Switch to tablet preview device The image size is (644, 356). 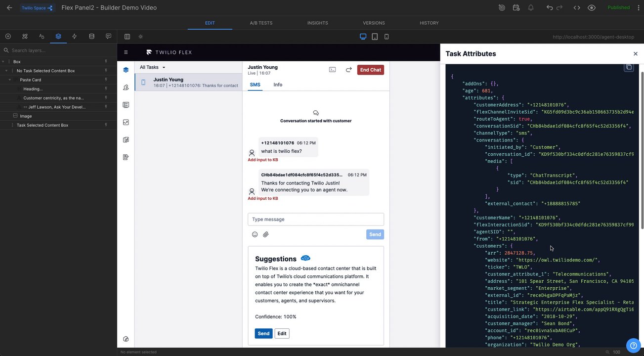[375, 37]
